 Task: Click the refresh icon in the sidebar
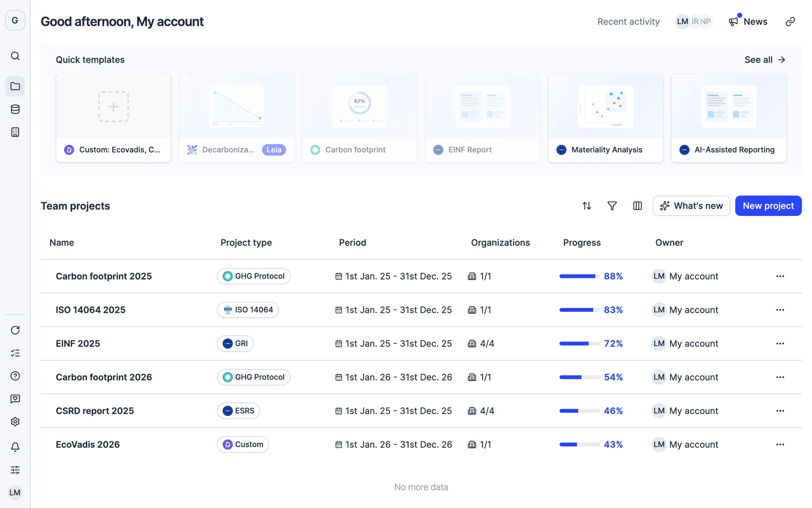(x=15, y=330)
